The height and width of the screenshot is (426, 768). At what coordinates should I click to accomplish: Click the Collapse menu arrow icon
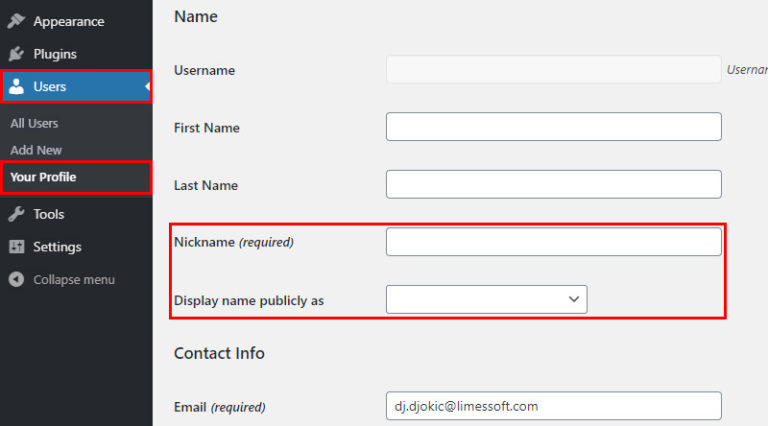tap(16, 280)
